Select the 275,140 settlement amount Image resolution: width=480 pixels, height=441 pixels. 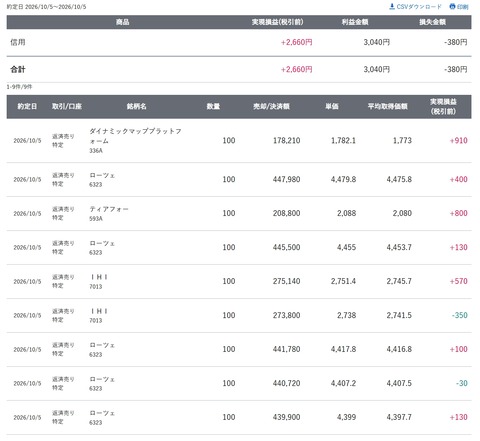coord(287,281)
